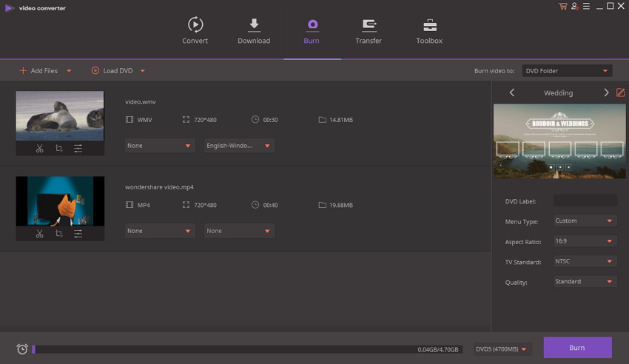Expand the Burn video to dropdown

[567, 71]
